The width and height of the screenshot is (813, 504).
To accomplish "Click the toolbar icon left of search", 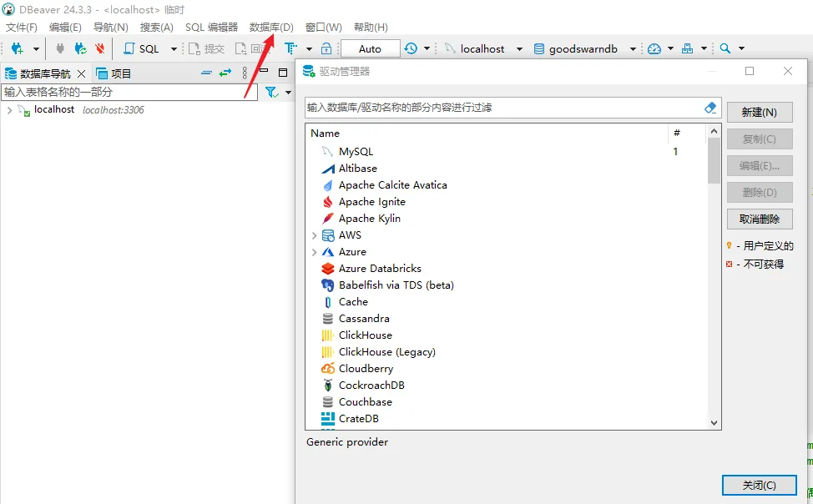I will tap(688, 48).
